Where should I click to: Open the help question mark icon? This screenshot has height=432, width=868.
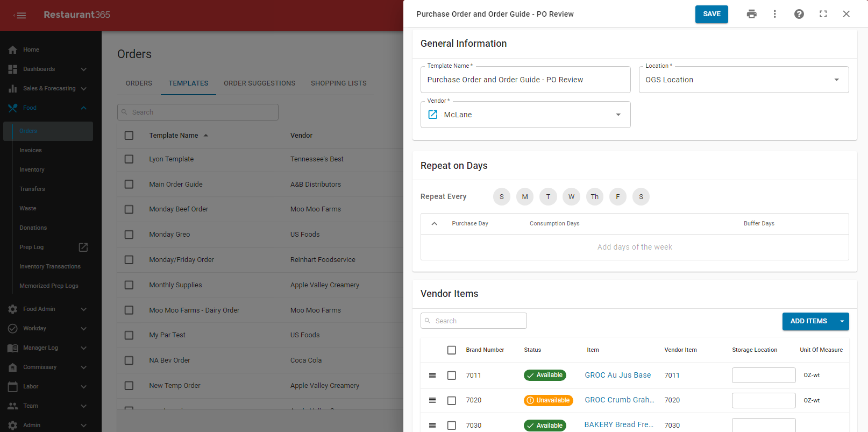coord(799,14)
